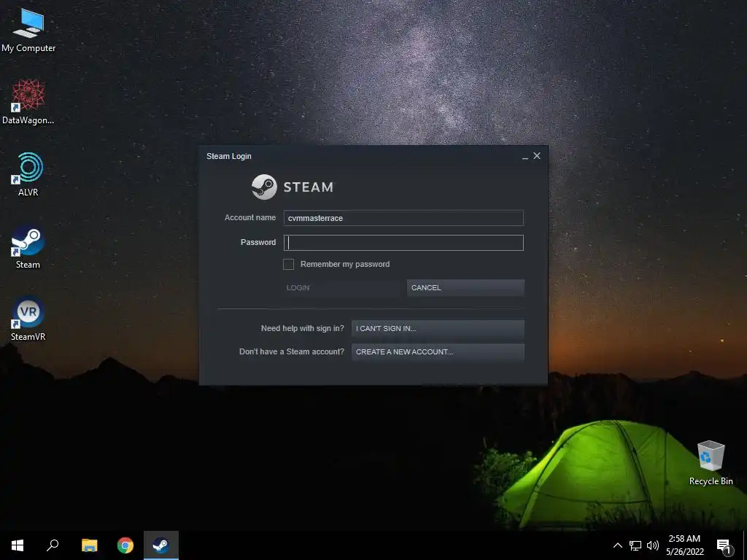This screenshot has height=560, width=747.
Task: Open the taskbar clock and date
Action: point(684,545)
